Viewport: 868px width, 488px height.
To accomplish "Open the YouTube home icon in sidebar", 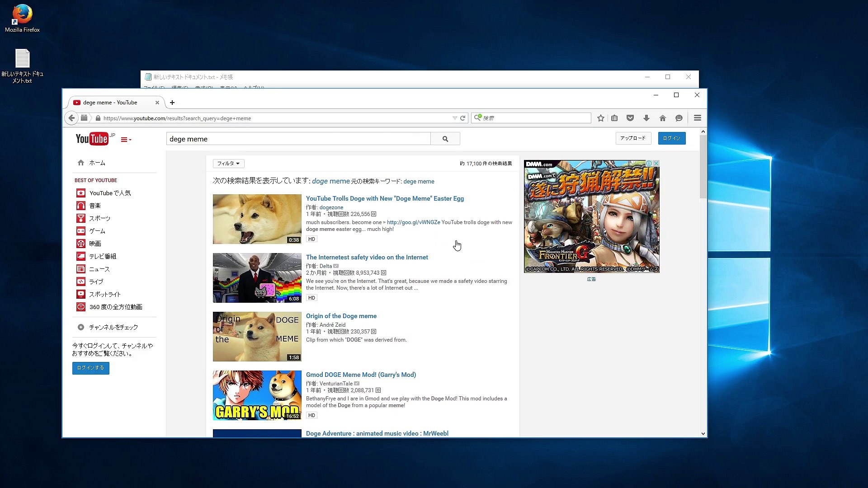I will pyautogui.click(x=81, y=163).
